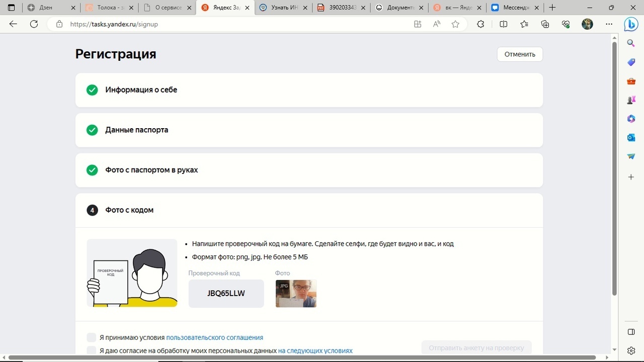Image resolution: width=644 pixels, height=362 pixels.
Task: Check 'Я принимаю условия пользовательского соглашения'
Action: (91, 337)
